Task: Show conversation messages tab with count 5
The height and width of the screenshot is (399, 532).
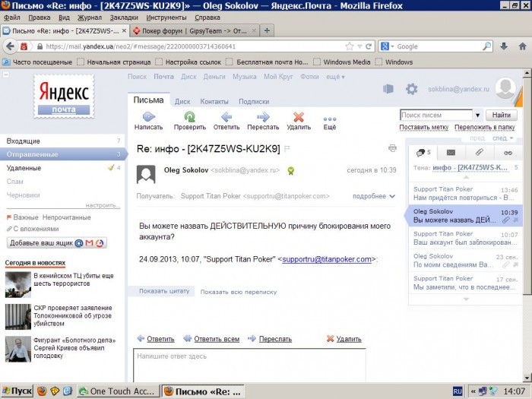Action: [x=423, y=153]
